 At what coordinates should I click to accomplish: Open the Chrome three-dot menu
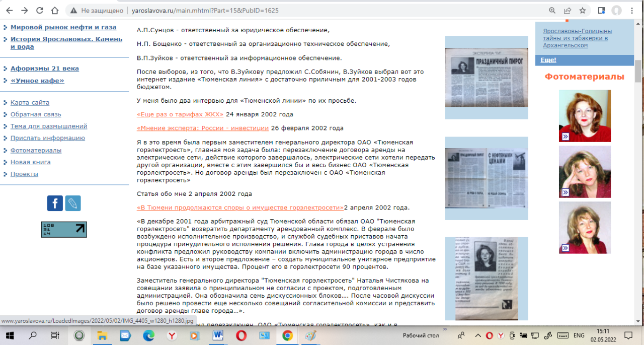(x=633, y=10)
